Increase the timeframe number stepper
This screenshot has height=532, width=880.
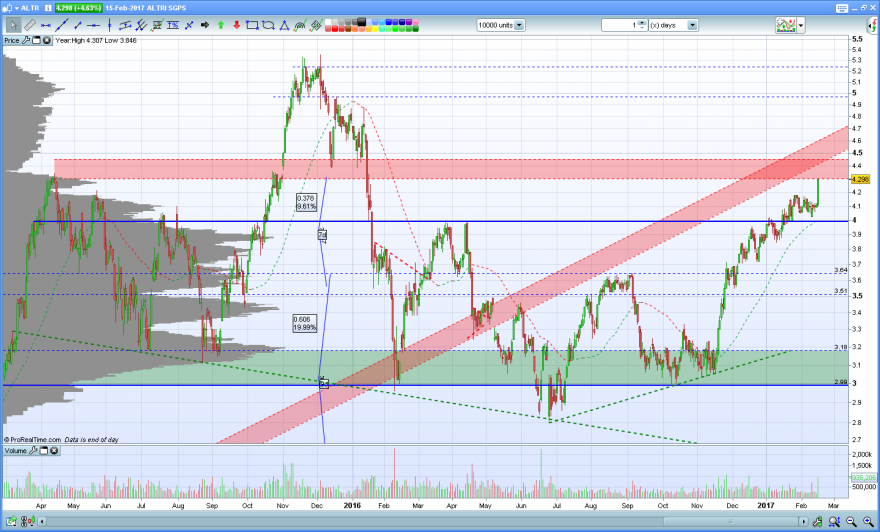coord(643,22)
